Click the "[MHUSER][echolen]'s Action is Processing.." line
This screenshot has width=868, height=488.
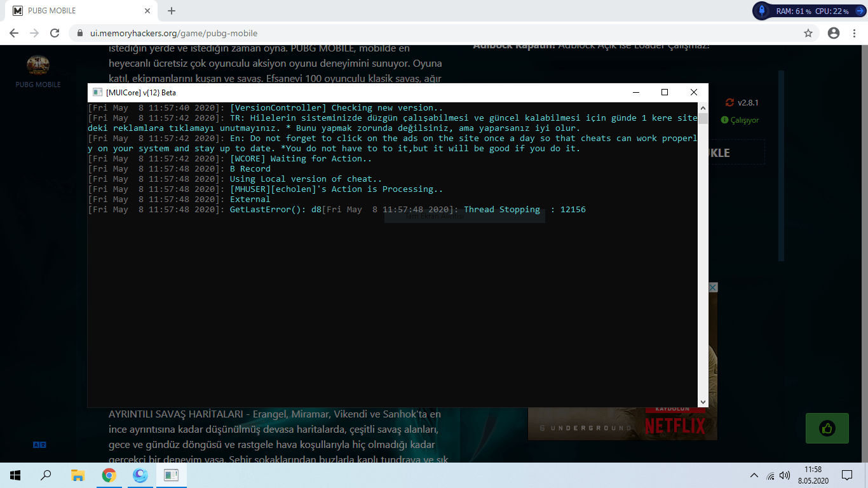pos(337,189)
